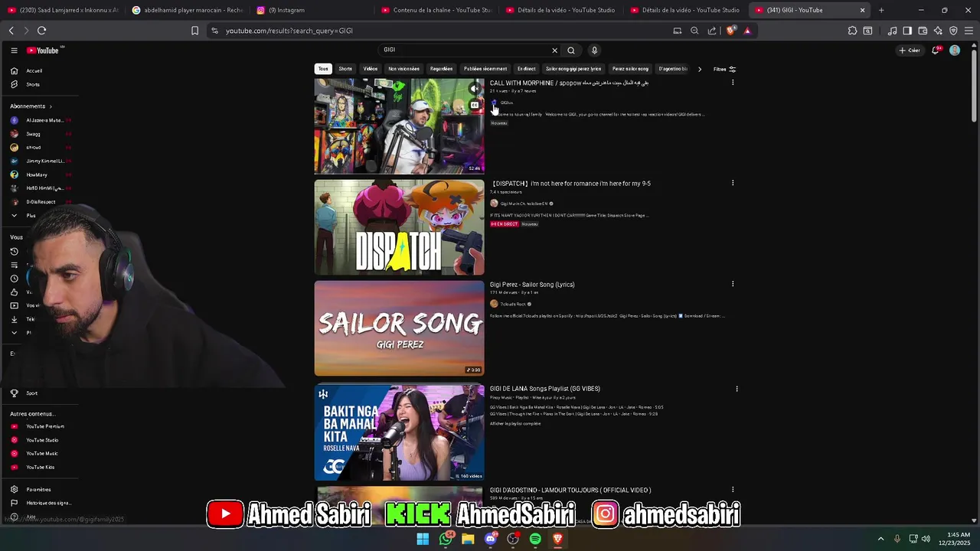Bookmark this page
Image resolution: width=980 pixels, height=551 pixels.
click(194, 31)
